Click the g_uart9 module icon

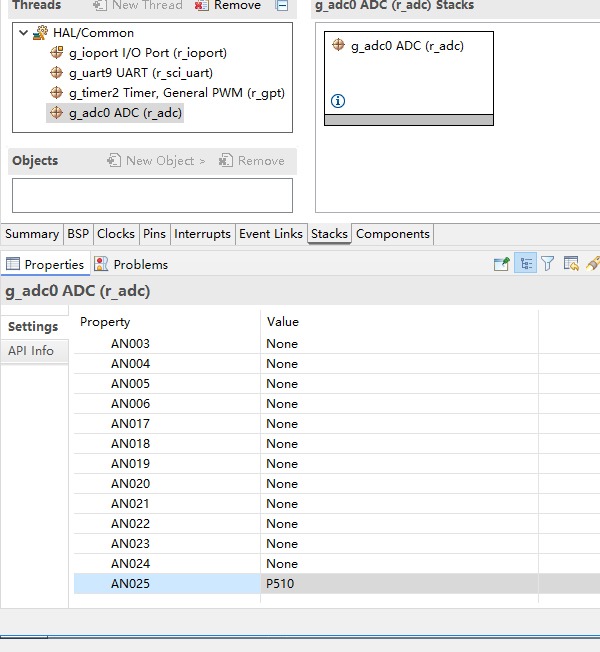[57, 73]
